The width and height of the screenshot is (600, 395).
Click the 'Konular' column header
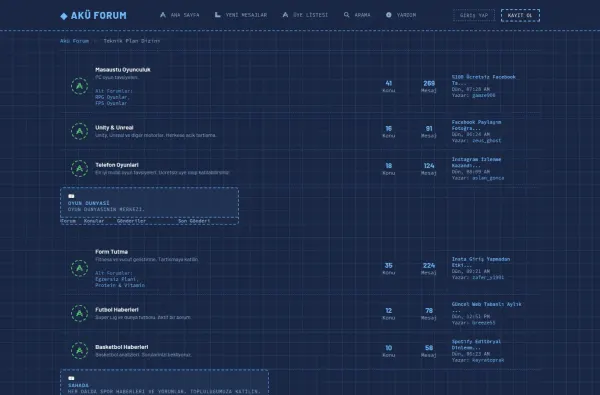click(x=94, y=221)
